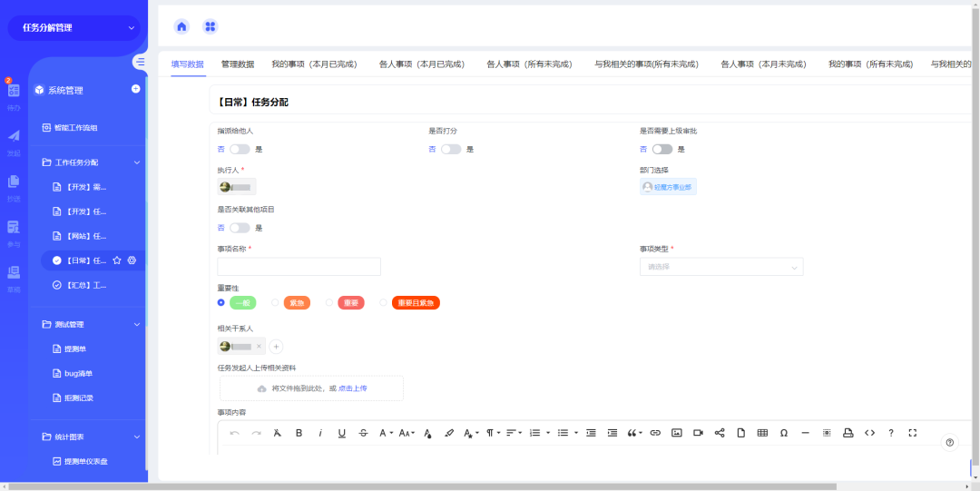Insert a link in the editor
This screenshot has width=980, height=491.
tap(655, 433)
